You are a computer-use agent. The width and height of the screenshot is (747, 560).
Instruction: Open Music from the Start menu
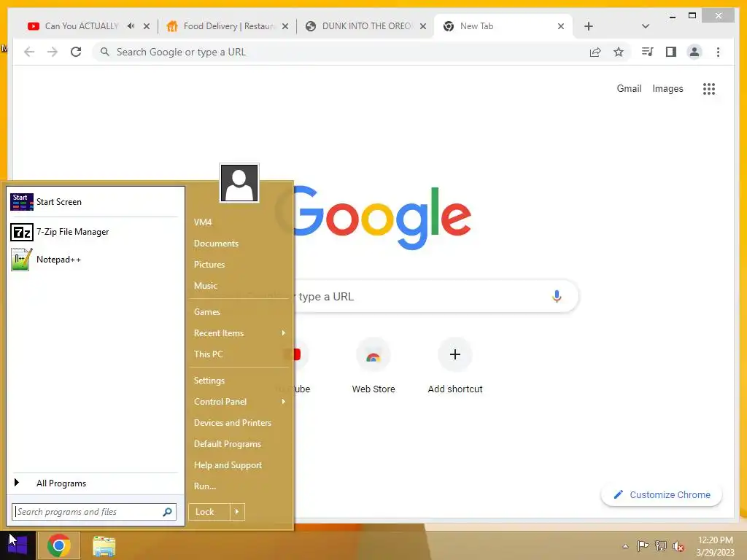tap(205, 286)
